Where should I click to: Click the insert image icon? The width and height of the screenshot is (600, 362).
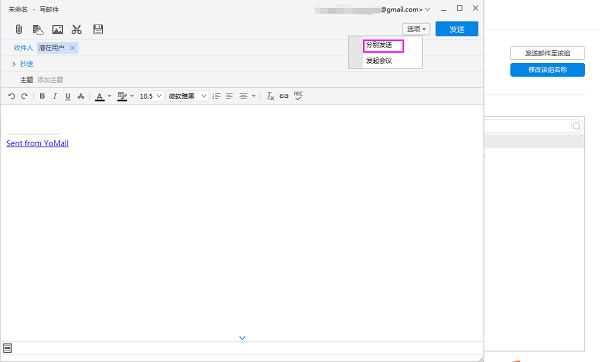57,29
